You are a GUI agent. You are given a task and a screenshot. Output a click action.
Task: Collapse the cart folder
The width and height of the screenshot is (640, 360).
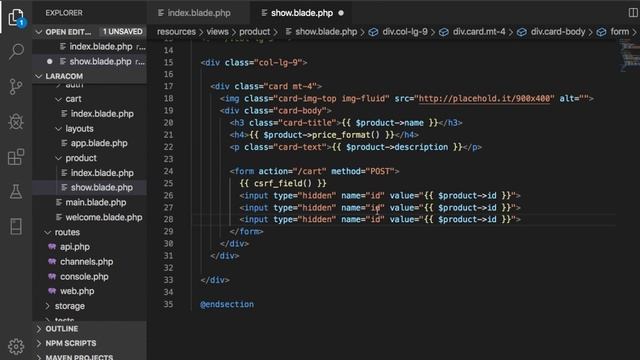pos(58,99)
